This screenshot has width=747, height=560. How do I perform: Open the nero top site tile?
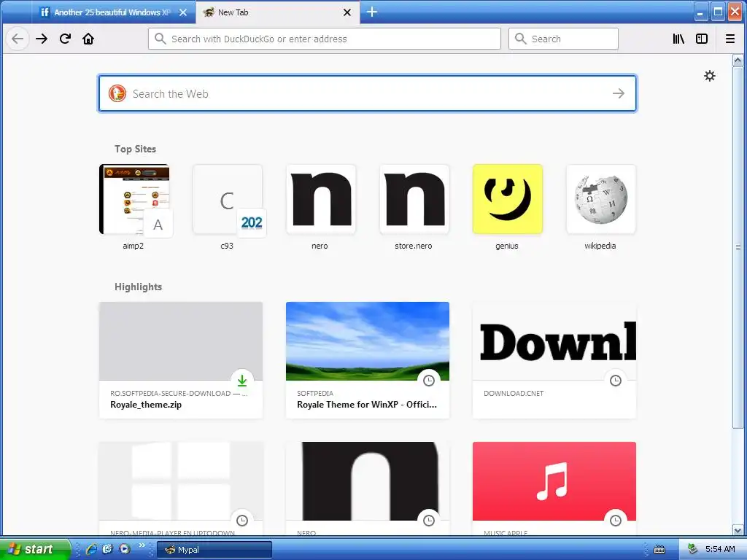click(321, 207)
